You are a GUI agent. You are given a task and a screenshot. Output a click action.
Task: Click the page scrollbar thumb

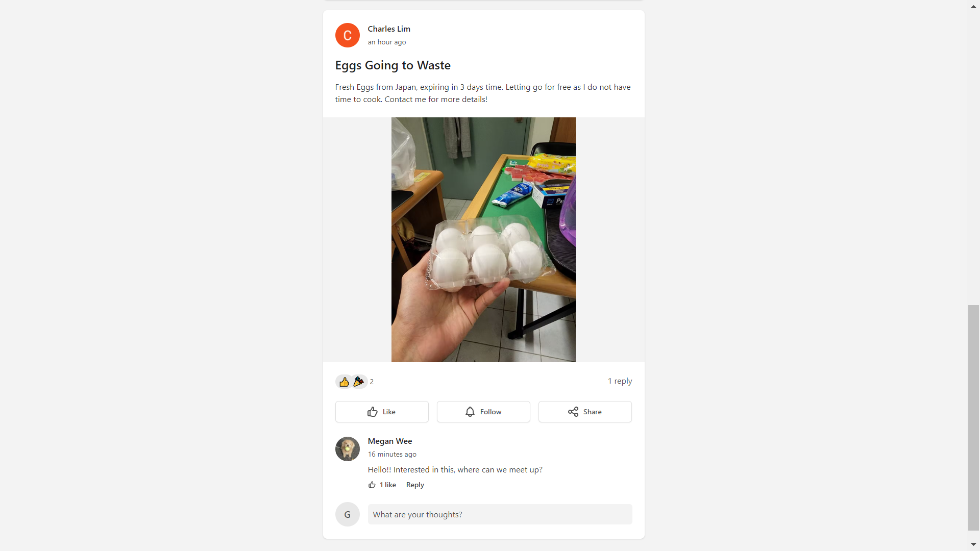[973, 418]
